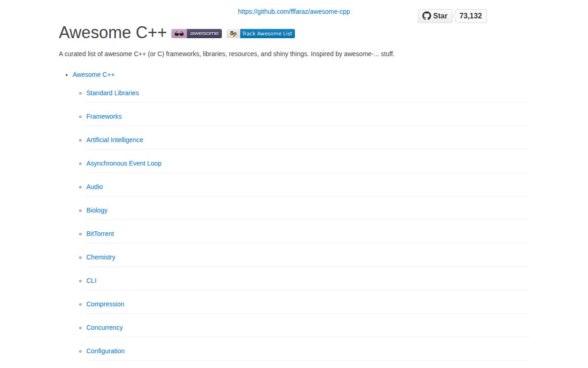The height and width of the screenshot is (368, 588).
Task: Open the Artificial Intelligence section
Action: coord(115,140)
